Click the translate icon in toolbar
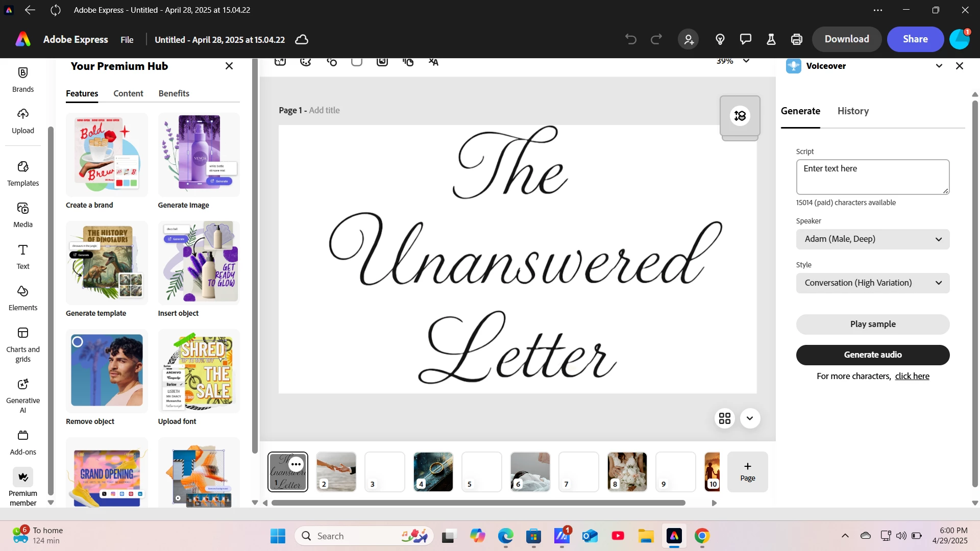This screenshot has width=980, height=551. click(433, 62)
